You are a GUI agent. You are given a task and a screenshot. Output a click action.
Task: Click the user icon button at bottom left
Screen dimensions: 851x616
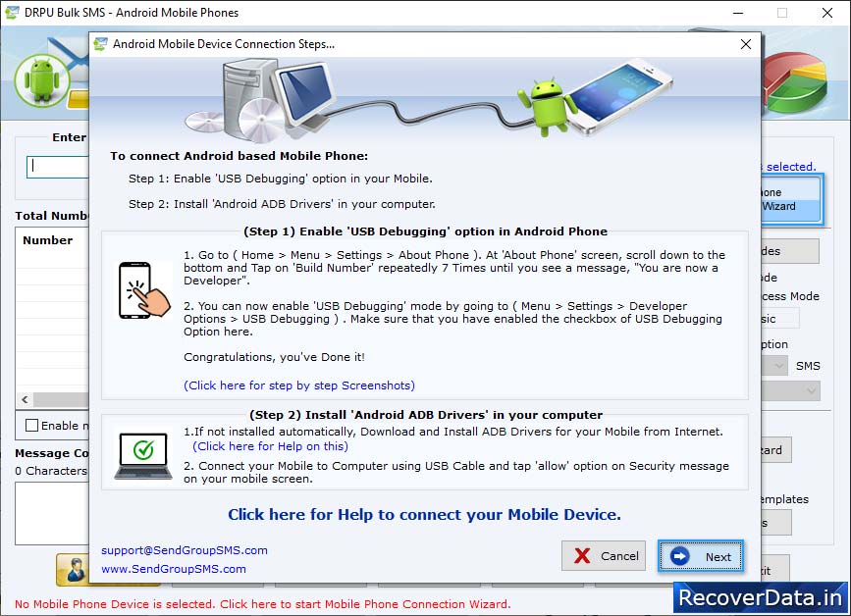(74, 569)
